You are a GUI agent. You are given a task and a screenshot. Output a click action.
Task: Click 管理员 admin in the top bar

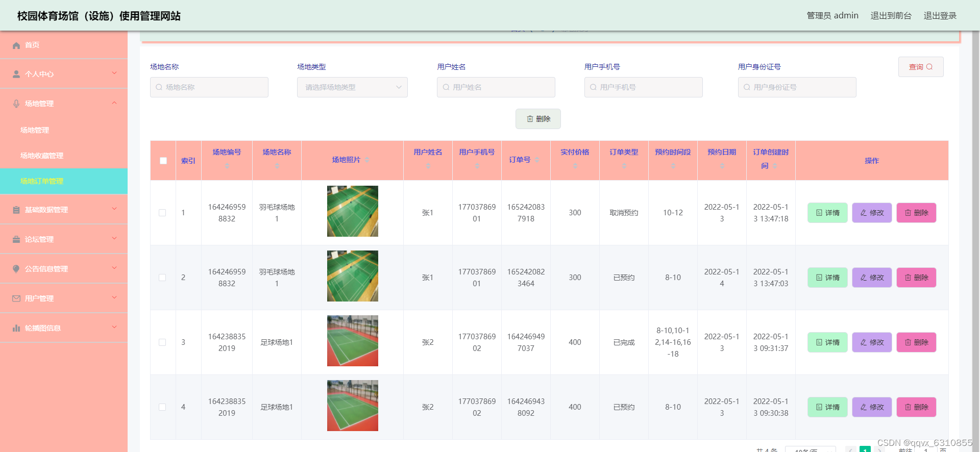tap(832, 16)
